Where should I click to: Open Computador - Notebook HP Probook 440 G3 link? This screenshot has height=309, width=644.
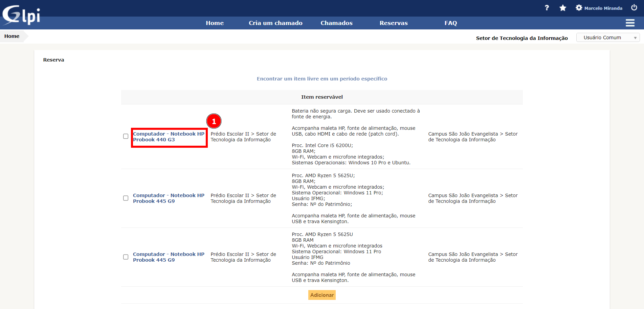169,137
